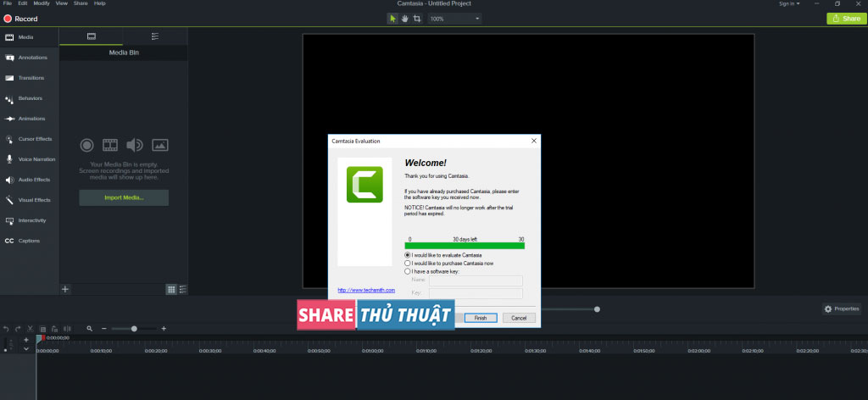This screenshot has width=868, height=400.
Task: Click the red Record button
Action: [21, 19]
